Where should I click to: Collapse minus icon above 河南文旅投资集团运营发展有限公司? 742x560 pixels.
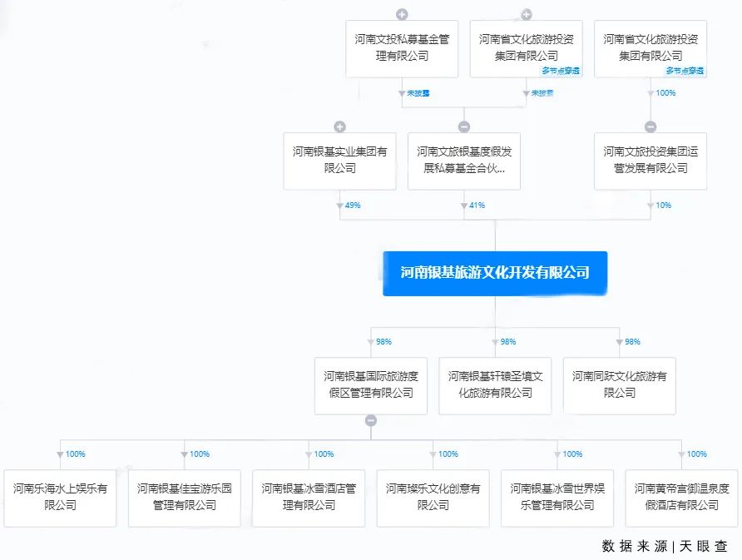click(650, 126)
